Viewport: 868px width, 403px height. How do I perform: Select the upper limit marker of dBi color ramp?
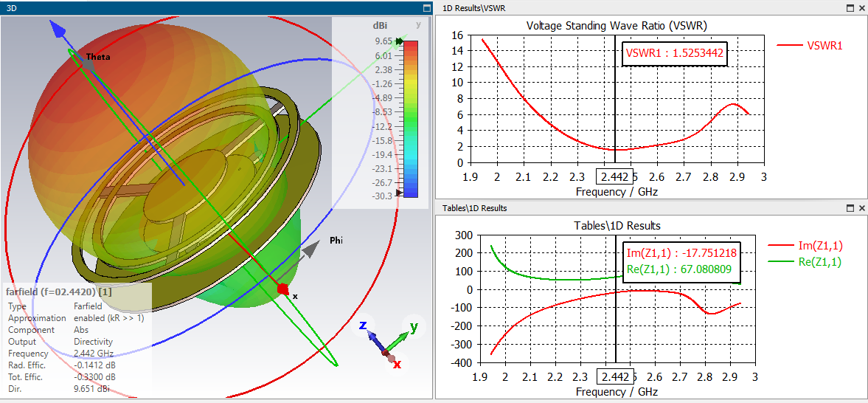tap(400, 41)
